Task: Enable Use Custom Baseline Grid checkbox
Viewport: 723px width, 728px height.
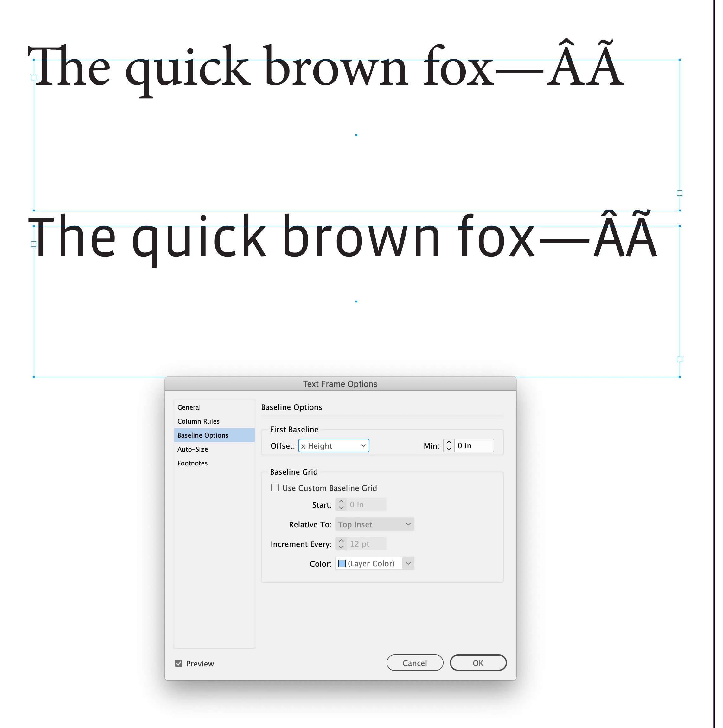Action: click(275, 488)
